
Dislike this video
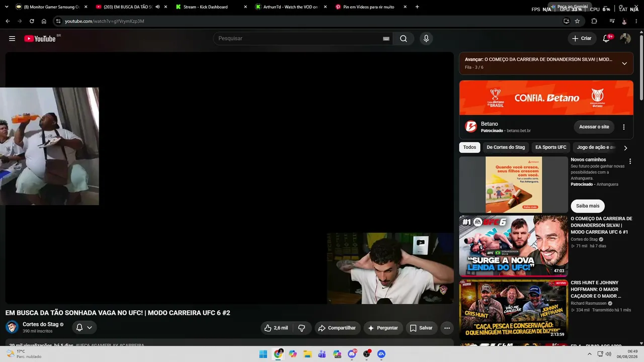pos(302,328)
